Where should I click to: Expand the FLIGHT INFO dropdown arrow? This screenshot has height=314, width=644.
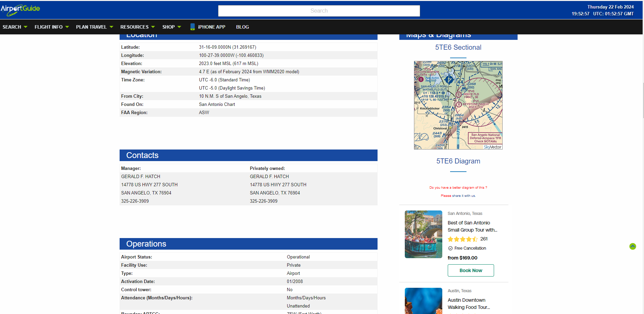coord(67,27)
